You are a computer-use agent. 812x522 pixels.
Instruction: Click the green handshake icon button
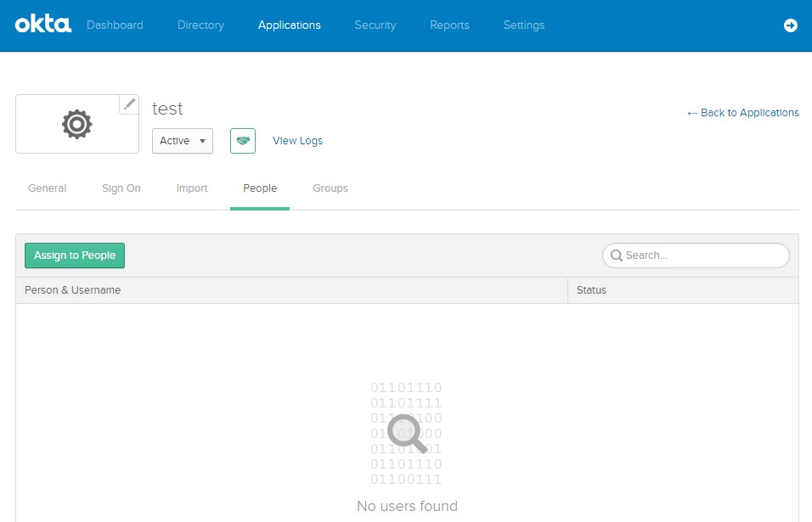(x=243, y=141)
